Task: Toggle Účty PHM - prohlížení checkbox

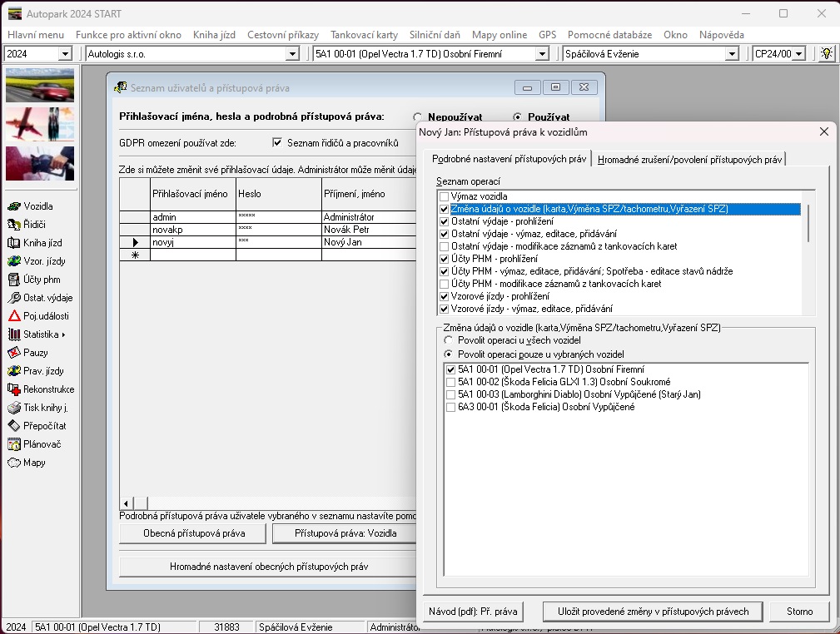Action: pos(444,259)
